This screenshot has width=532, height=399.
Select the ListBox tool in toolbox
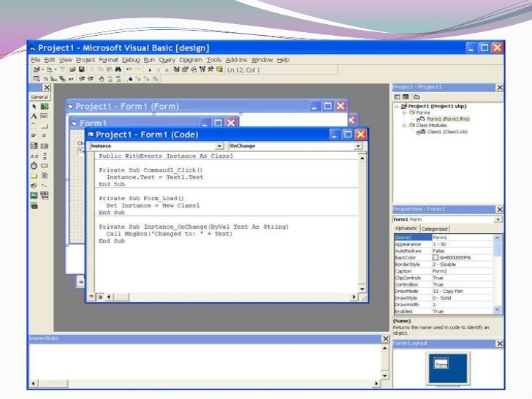[45, 146]
